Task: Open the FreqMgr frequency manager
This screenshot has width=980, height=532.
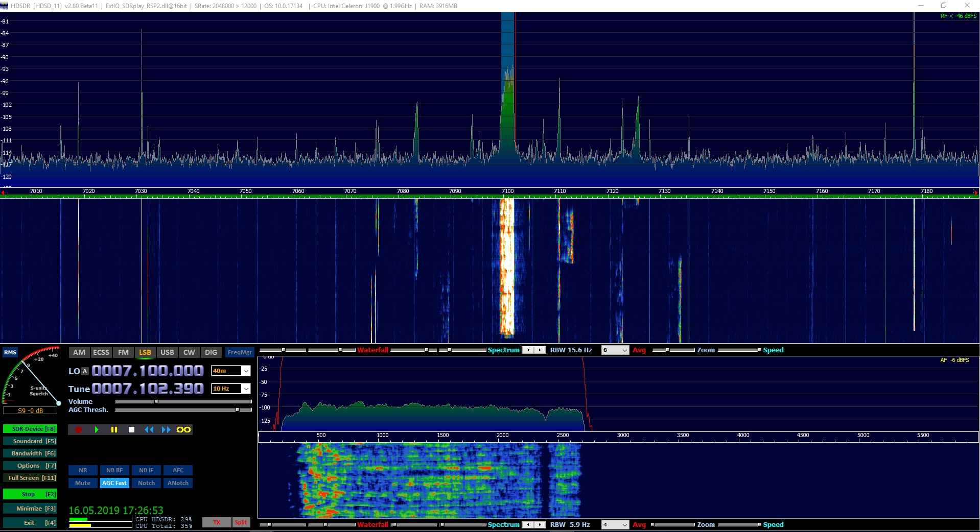Action: tap(240, 352)
